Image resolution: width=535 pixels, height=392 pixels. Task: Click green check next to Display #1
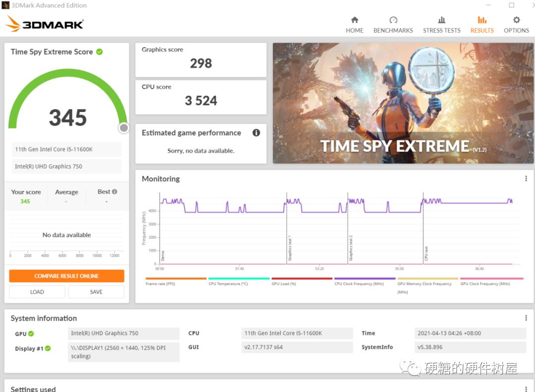coord(48,348)
